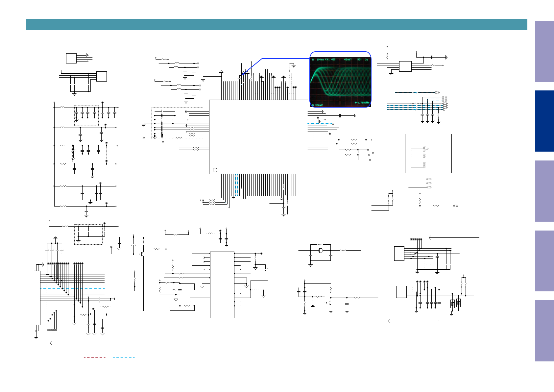Click the "1: 200mV" scale text on the scope

[x=317, y=105]
